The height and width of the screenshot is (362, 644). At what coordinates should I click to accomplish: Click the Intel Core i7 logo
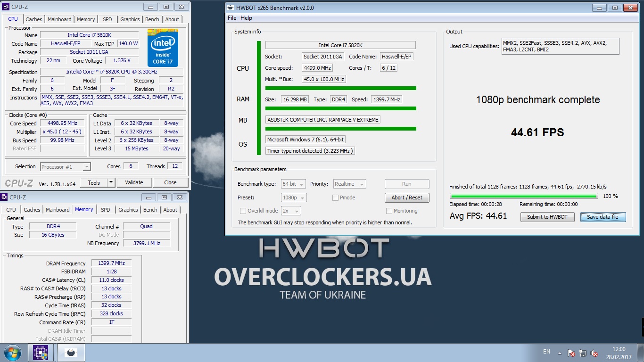[163, 48]
